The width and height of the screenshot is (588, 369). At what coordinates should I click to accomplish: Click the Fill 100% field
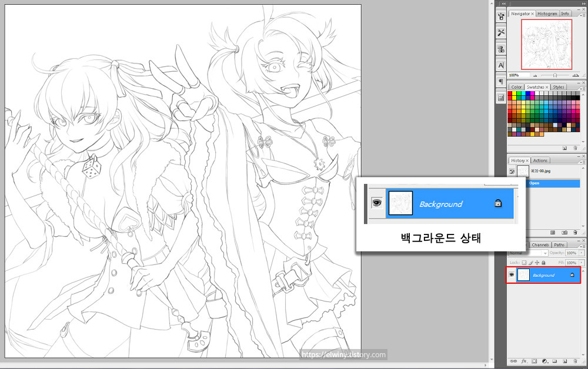(x=572, y=263)
